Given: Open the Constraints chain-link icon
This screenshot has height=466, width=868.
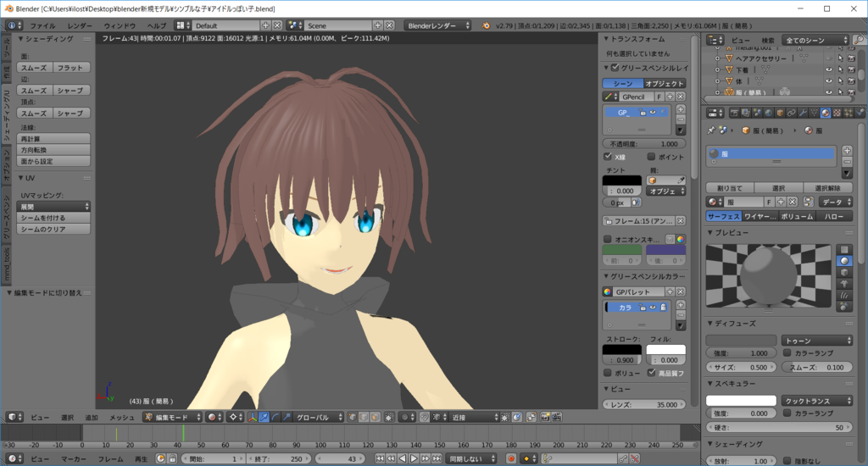Looking at the screenshot, I should (792, 113).
